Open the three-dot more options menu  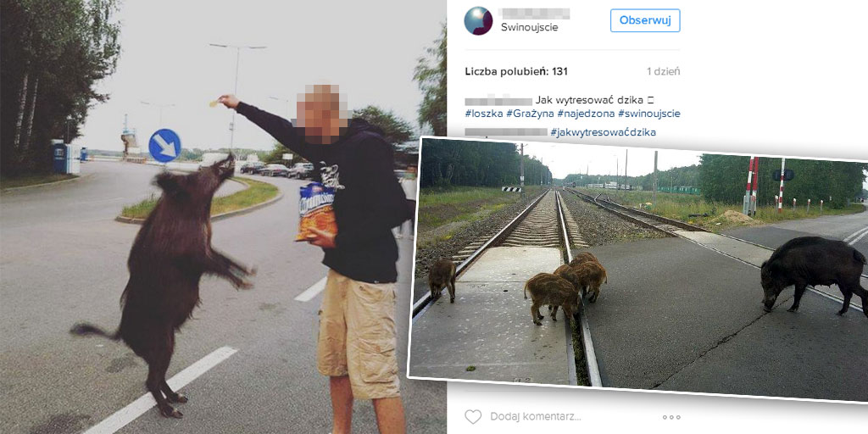(x=671, y=417)
